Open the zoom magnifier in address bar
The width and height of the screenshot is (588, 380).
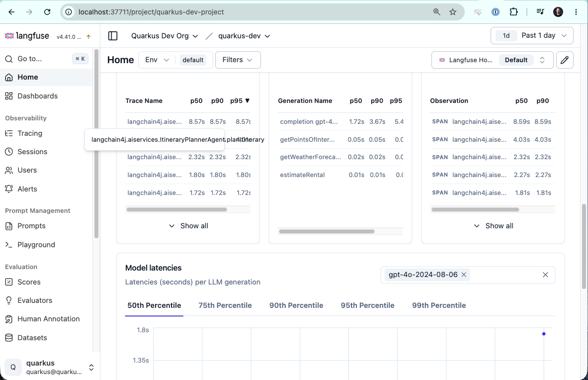click(436, 12)
